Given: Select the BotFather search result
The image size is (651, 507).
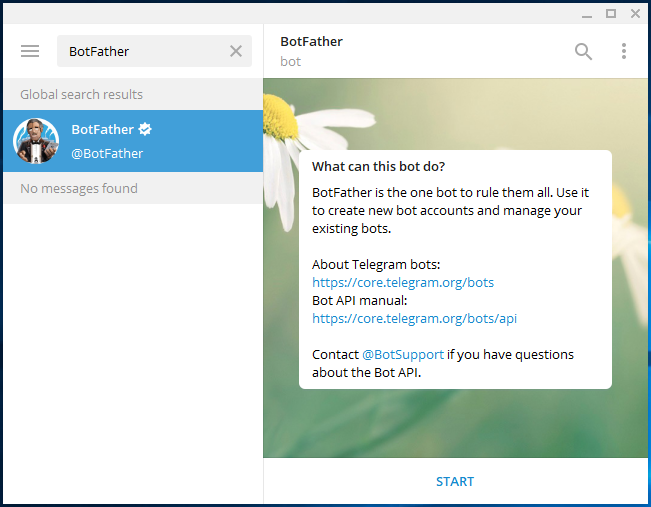Looking at the screenshot, I should pos(133,141).
